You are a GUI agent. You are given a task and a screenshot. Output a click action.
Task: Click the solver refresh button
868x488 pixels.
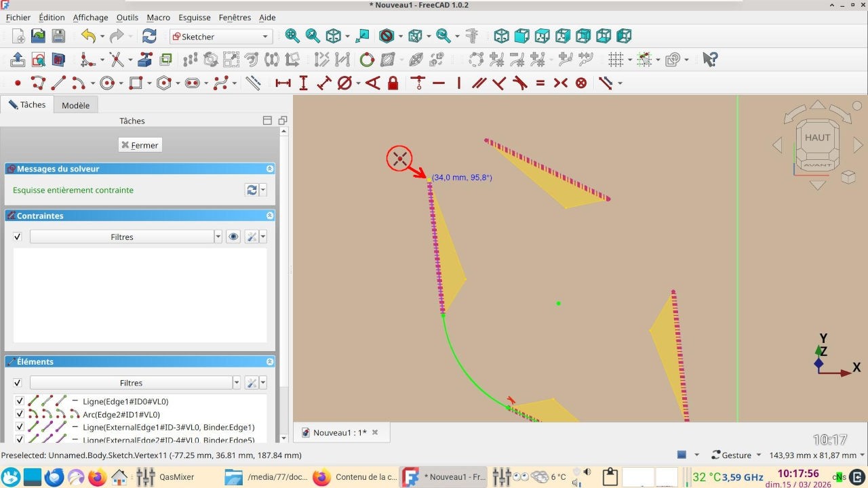252,190
